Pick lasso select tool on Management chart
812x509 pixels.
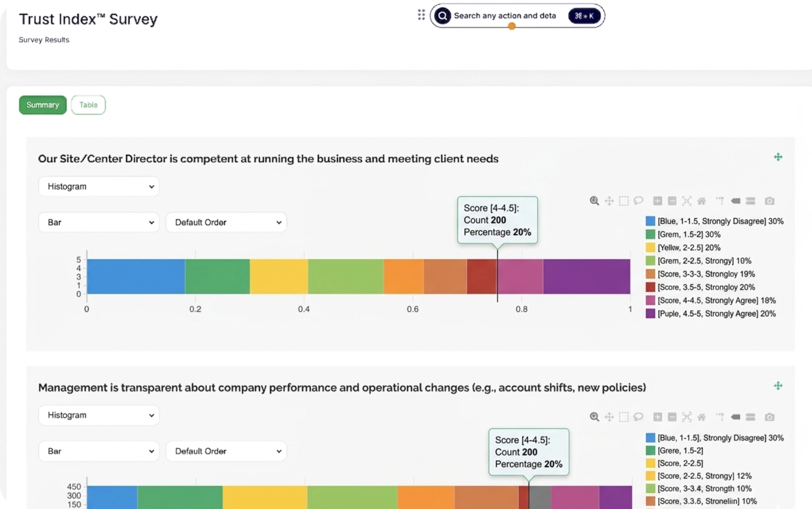coord(638,417)
